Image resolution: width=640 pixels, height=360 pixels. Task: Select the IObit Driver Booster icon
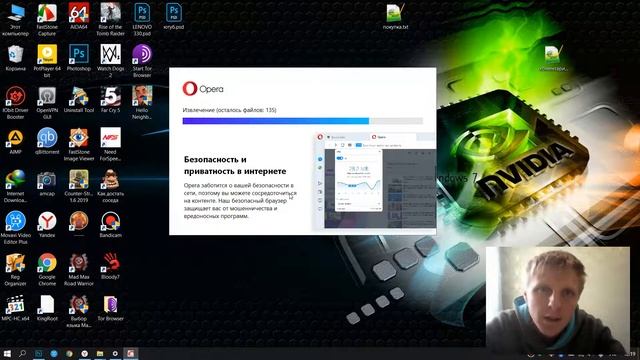(15, 102)
